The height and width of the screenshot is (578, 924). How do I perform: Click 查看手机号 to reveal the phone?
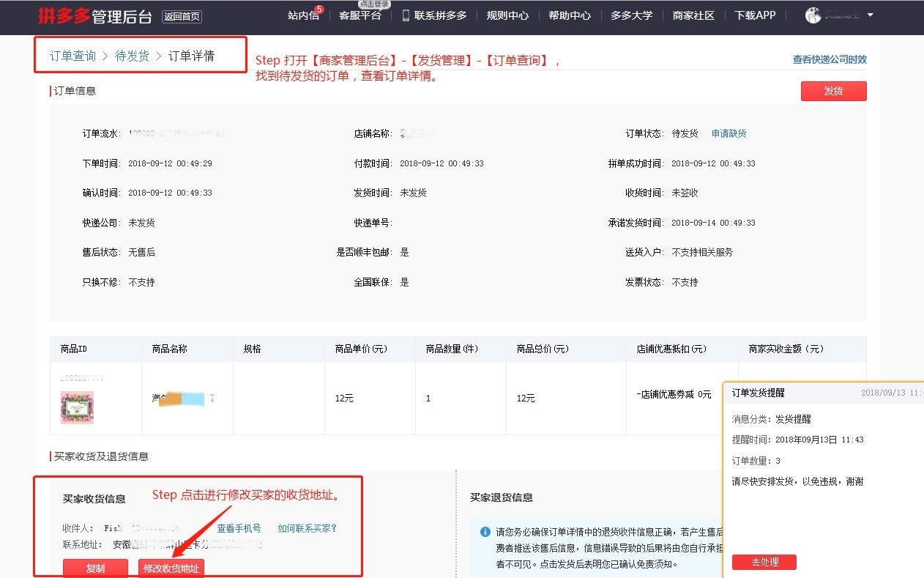239,528
